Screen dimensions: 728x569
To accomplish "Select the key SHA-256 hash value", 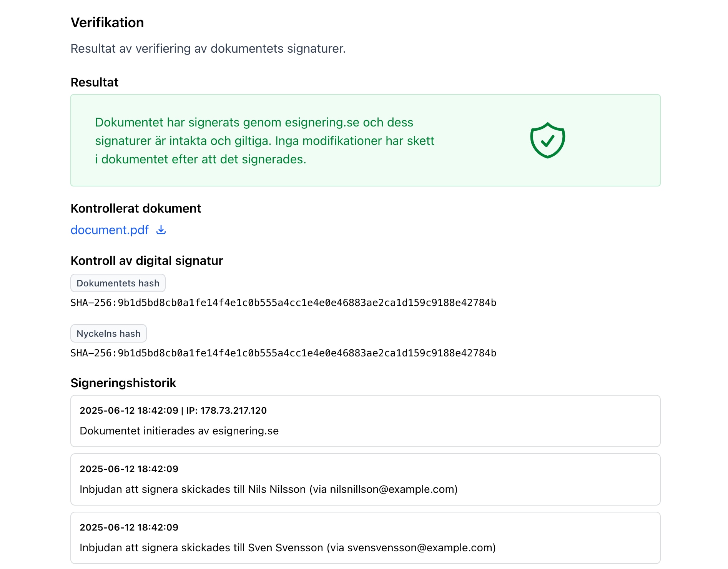I will click(x=283, y=353).
